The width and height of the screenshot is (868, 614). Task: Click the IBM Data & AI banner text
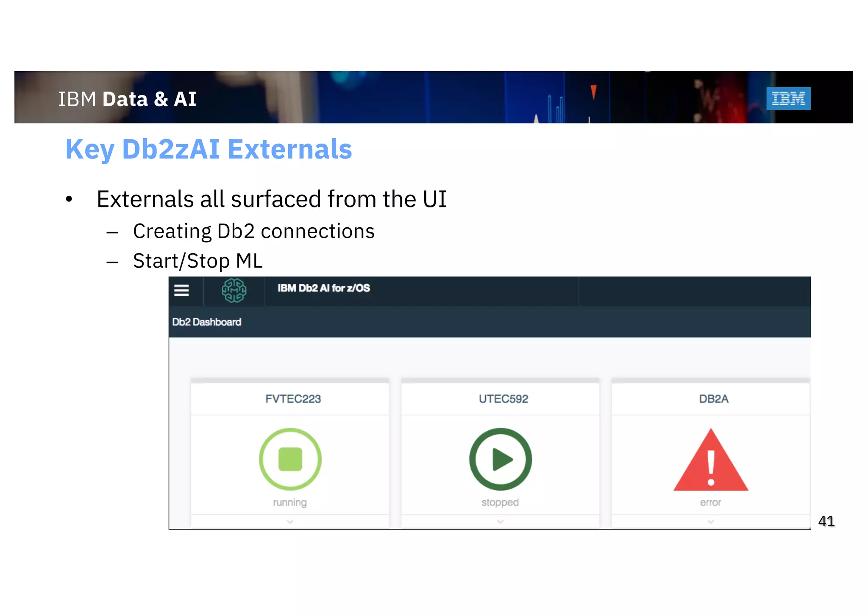[x=127, y=99]
